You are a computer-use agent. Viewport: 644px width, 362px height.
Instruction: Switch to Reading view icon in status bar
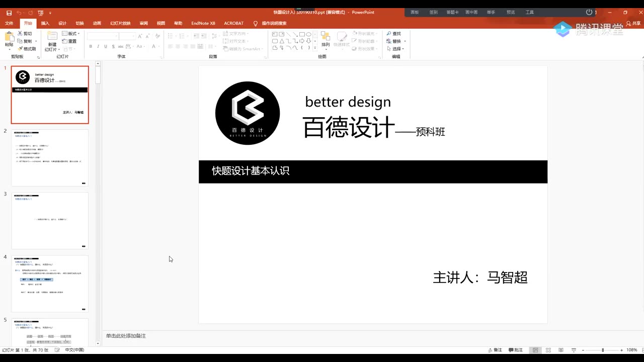[560, 350]
